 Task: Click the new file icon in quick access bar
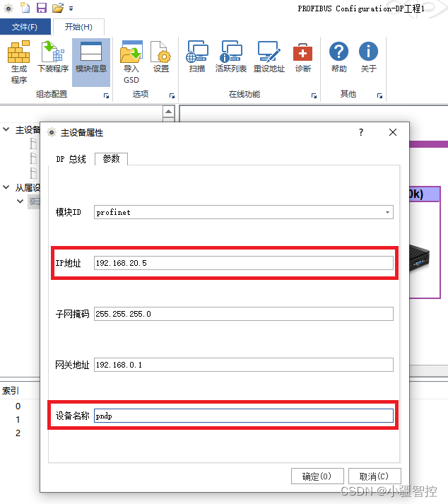25,7
